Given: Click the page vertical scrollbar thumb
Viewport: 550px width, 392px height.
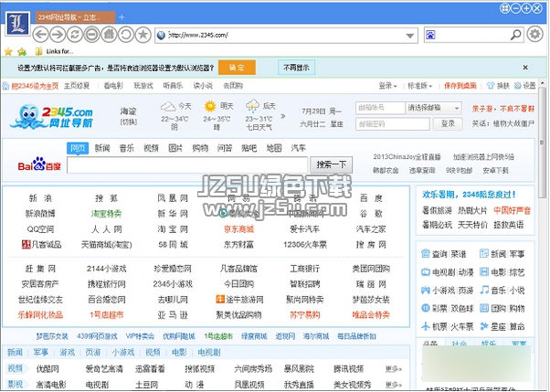Looking at the screenshot, I should [543, 143].
